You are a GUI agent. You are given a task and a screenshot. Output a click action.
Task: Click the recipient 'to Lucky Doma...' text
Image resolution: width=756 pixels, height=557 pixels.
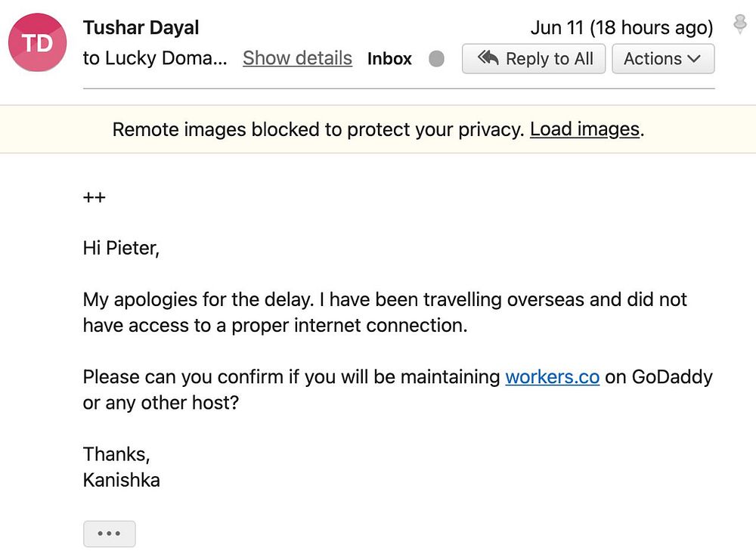(155, 58)
